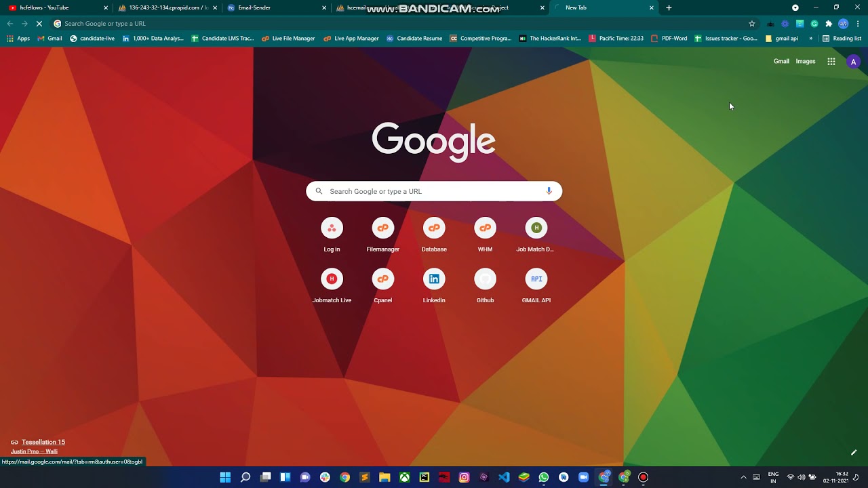The height and width of the screenshot is (488, 868).
Task: Open the Extensions puzzle icon
Action: (829, 24)
